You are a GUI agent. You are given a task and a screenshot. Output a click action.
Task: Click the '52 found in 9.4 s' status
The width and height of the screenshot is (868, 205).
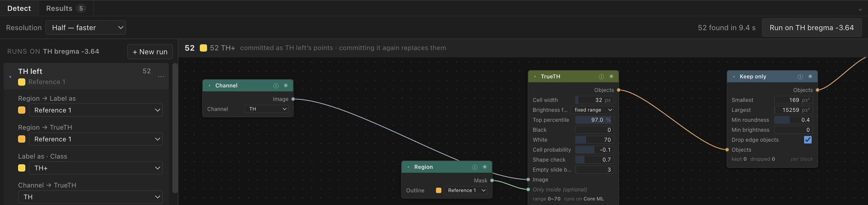click(727, 28)
